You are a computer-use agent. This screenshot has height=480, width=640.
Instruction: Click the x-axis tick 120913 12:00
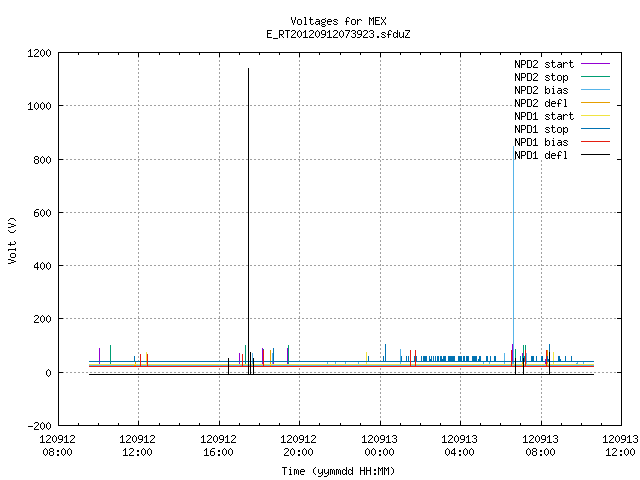[620, 446]
